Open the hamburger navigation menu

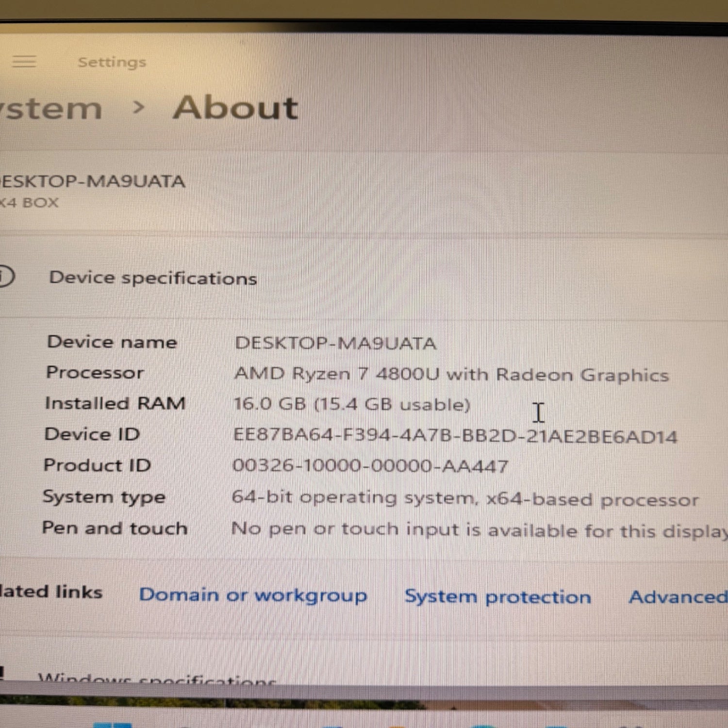tap(24, 62)
